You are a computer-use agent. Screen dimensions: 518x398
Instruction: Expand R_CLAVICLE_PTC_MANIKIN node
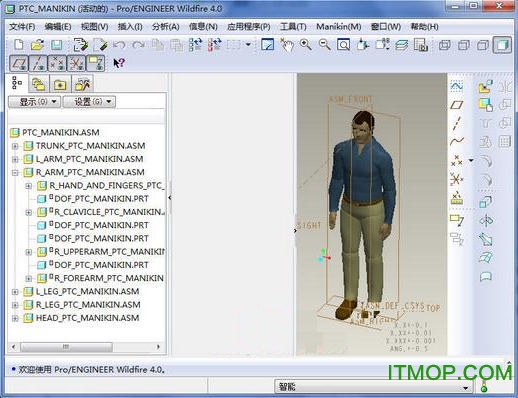click(29, 212)
